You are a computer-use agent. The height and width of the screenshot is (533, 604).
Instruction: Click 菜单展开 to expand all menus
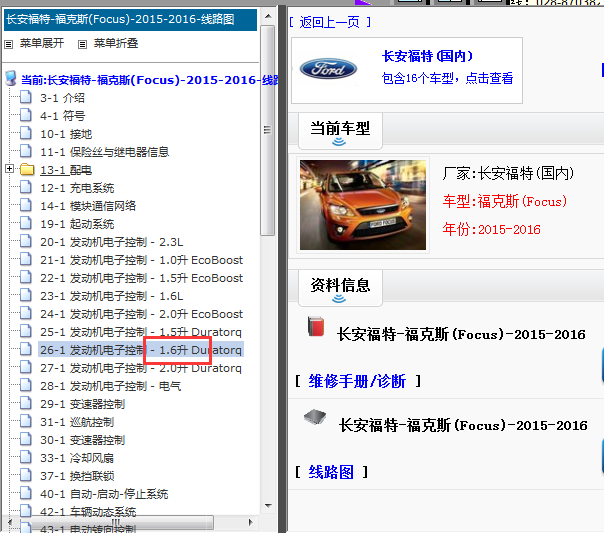(x=42, y=43)
